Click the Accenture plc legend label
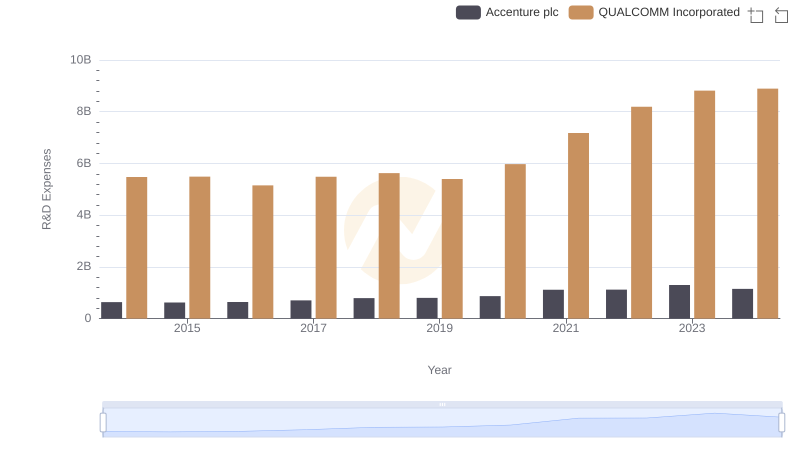 click(522, 12)
